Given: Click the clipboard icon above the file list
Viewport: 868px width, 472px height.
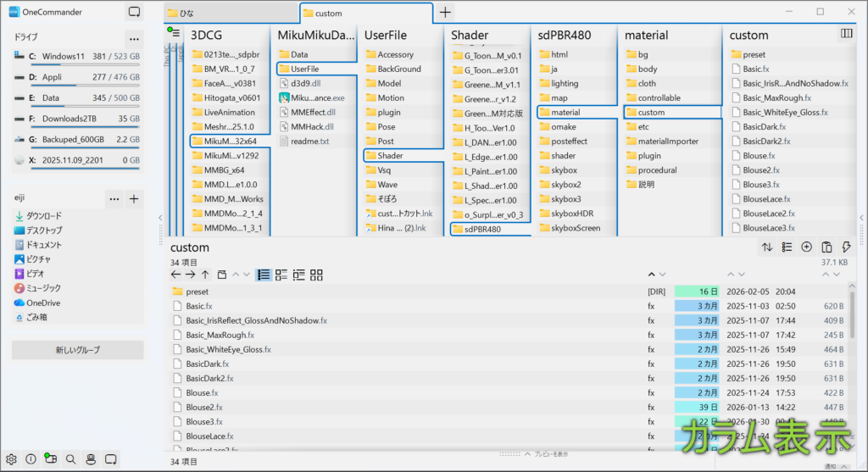Looking at the screenshot, I should (826, 247).
